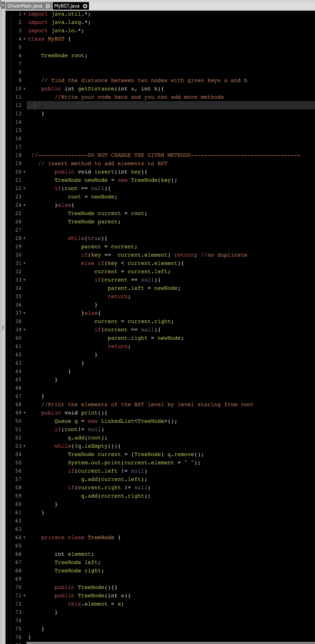
Task: Fold the if block at line 33
Action: [24, 280]
